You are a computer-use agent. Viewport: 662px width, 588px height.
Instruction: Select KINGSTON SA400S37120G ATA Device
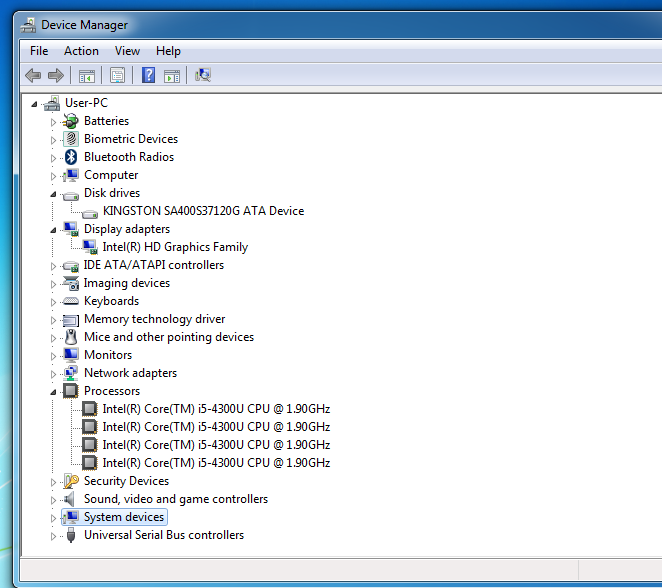click(203, 211)
